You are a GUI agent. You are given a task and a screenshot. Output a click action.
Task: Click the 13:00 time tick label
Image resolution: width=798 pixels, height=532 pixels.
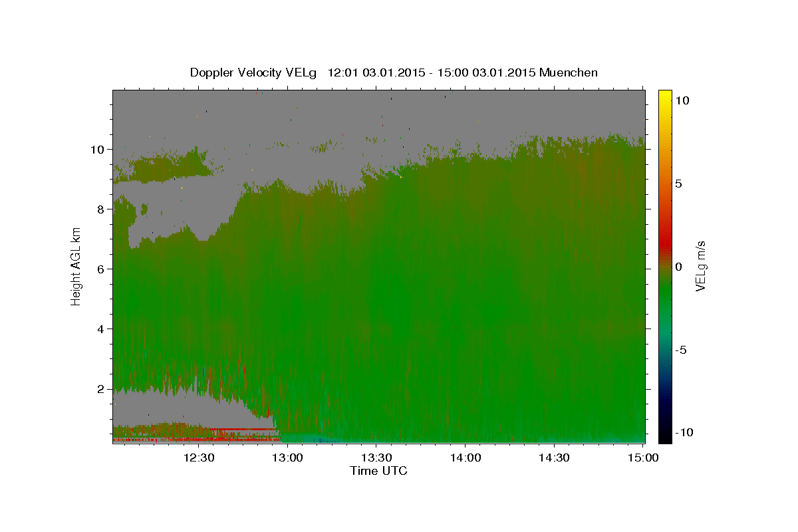[288, 458]
